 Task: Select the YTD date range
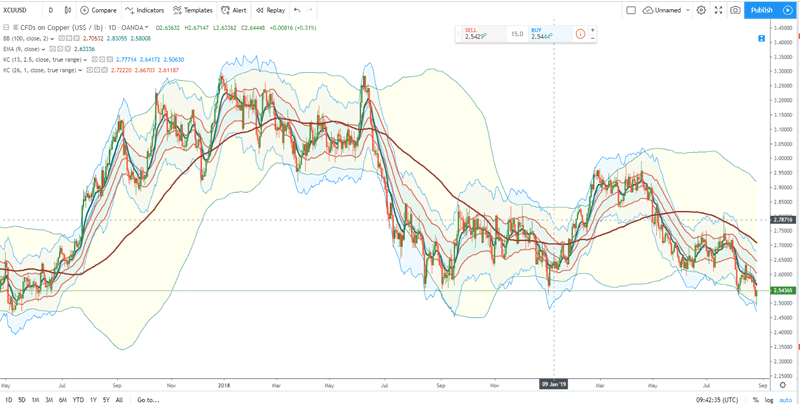tap(78, 399)
